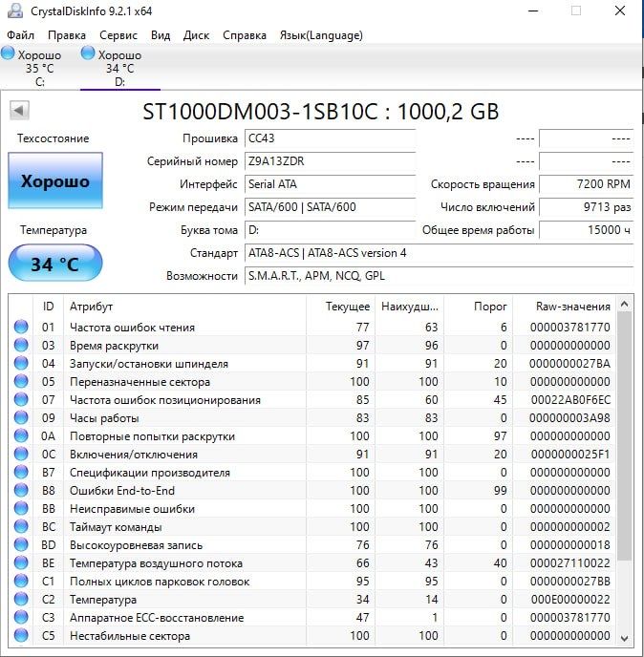The height and width of the screenshot is (657, 644).
Task: Click status orb for attribute C5
Action: (x=21, y=636)
